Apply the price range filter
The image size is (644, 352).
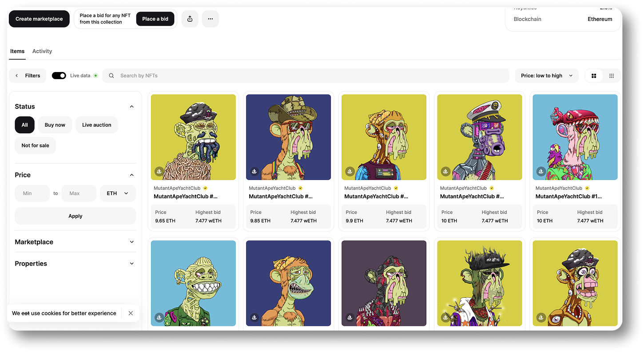[x=76, y=216]
